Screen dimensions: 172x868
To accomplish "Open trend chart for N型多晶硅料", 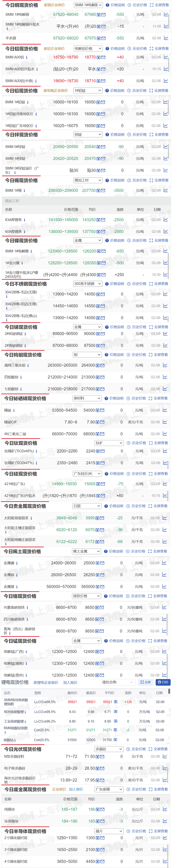I will [165, 756].
